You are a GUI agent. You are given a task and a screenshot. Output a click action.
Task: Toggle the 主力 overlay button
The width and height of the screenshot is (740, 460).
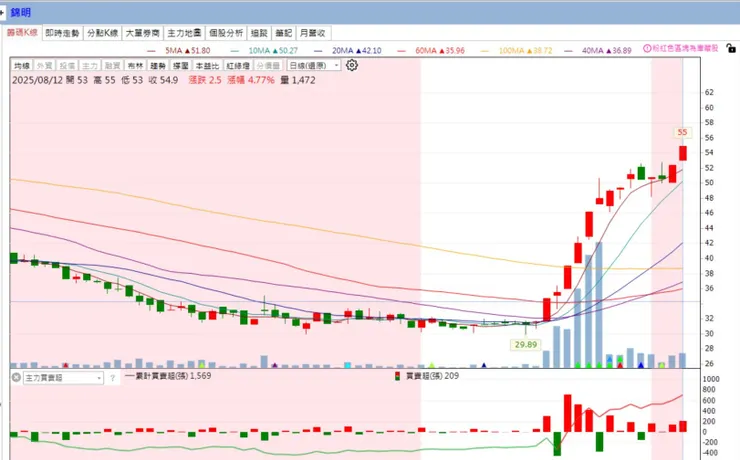point(90,66)
